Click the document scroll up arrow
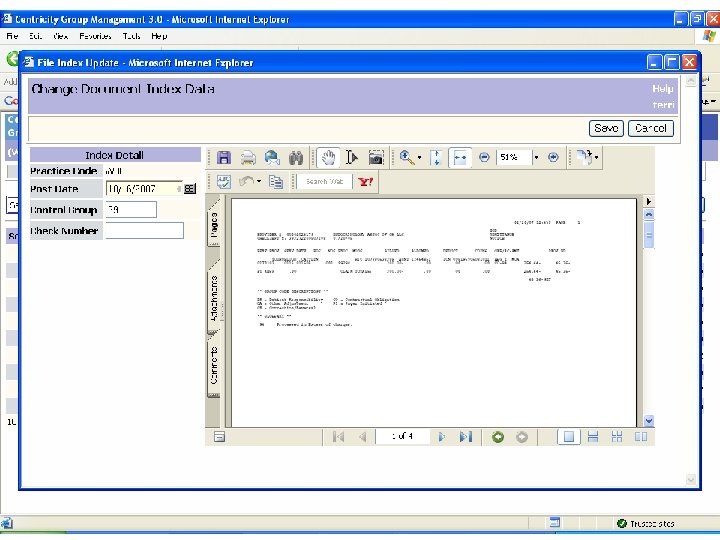The image size is (720, 540). point(648,214)
